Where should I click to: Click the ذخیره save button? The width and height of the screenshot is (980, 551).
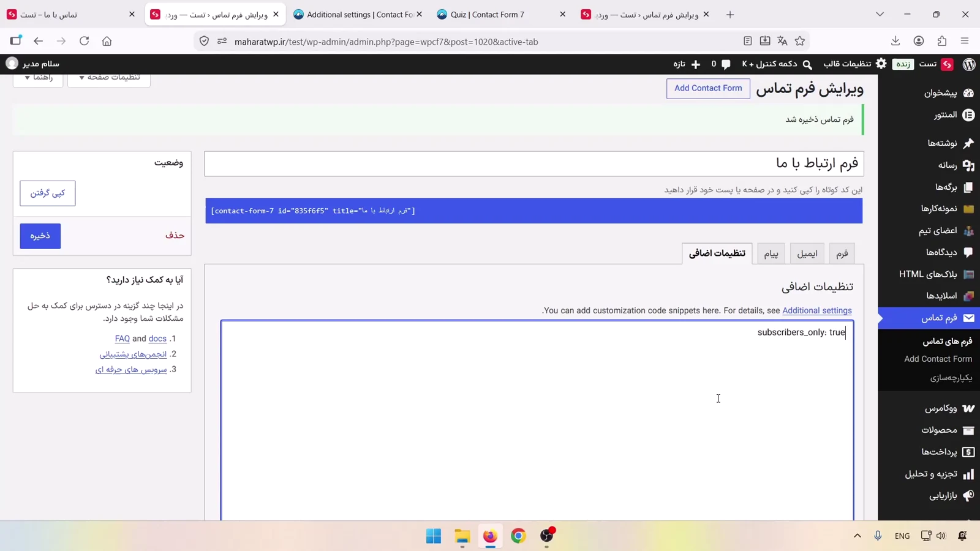40,236
